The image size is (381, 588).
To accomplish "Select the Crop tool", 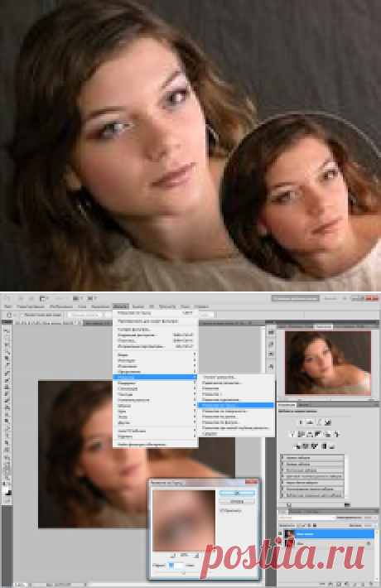I will pos(7,358).
